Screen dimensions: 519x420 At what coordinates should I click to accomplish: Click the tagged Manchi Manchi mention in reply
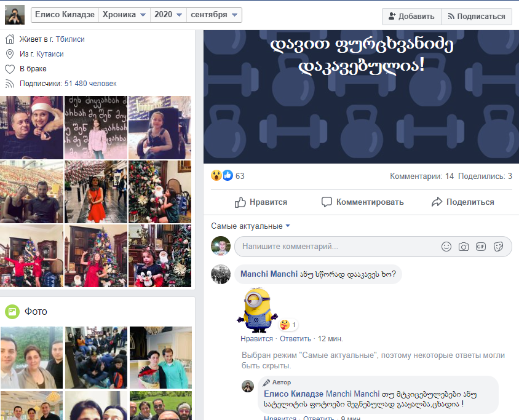(352, 394)
